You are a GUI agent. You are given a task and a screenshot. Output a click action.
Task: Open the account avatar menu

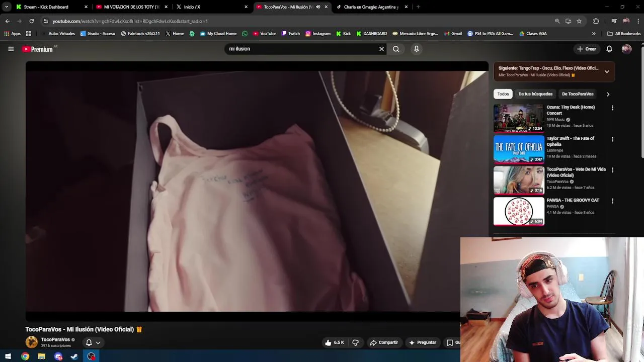[x=626, y=49]
